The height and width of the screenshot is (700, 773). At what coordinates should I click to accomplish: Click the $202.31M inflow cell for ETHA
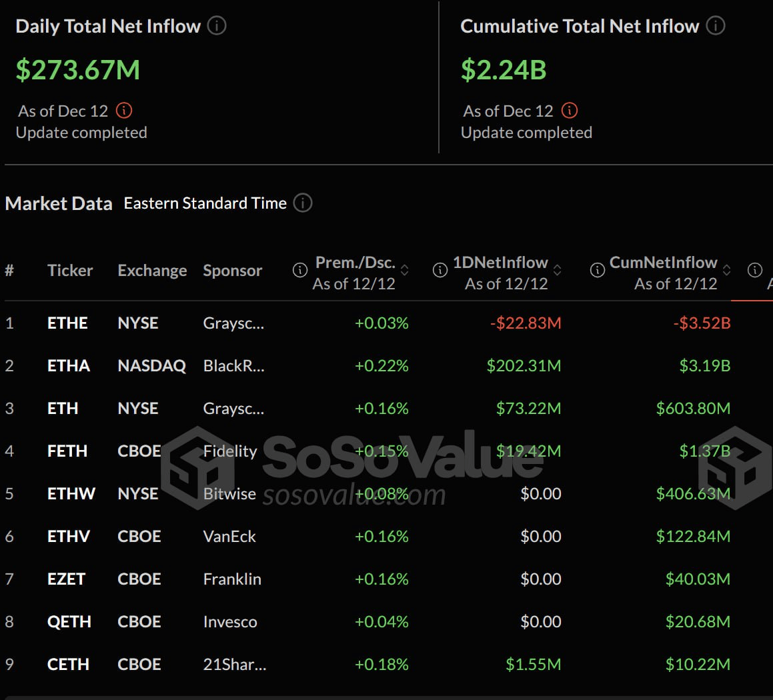pos(524,366)
